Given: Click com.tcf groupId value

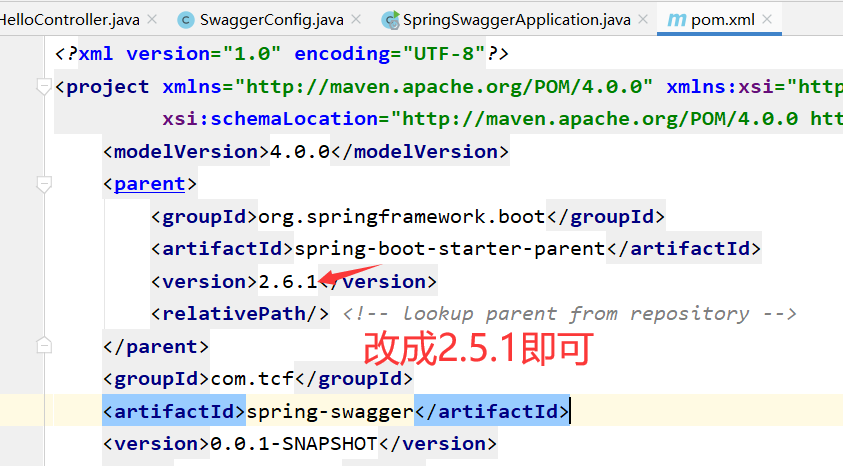Looking at the screenshot, I should point(252,379).
